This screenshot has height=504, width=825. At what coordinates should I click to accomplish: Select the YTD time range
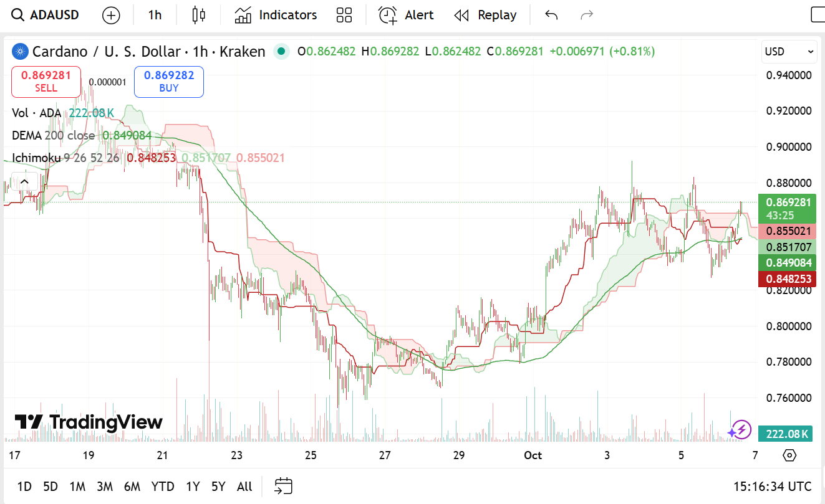tap(163, 487)
